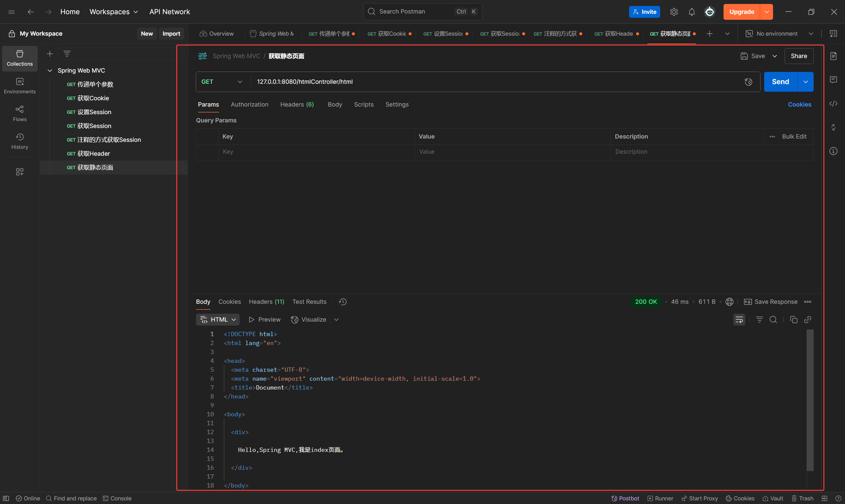This screenshot has width=845, height=504.
Task: Open the Overview tab
Action: pyautogui.click(x=217, y=34)
